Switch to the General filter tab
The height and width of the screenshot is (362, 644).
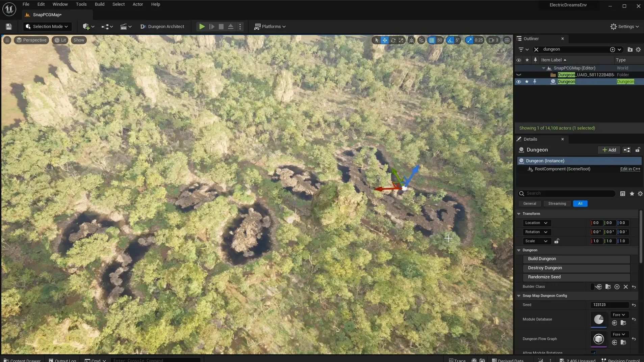pos(530,204)
